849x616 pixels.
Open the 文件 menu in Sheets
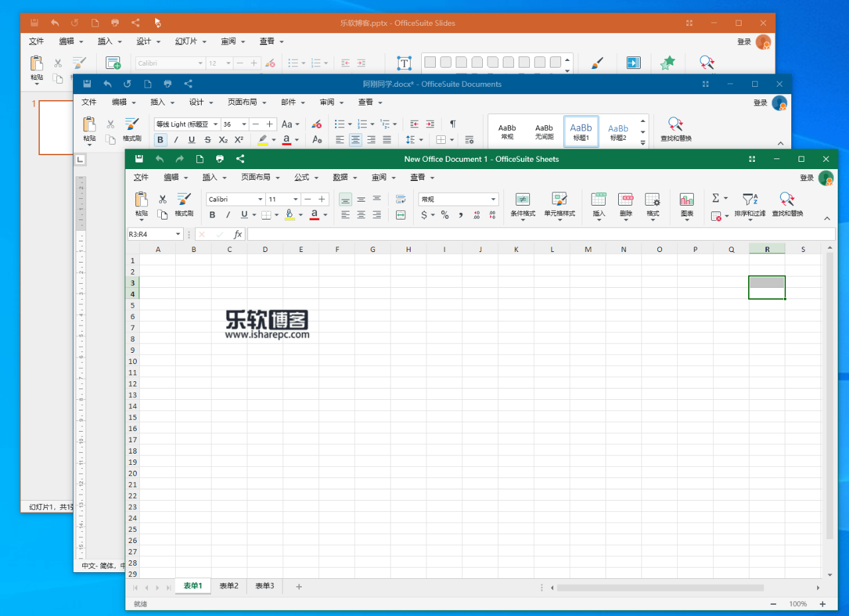pos(141,178)
